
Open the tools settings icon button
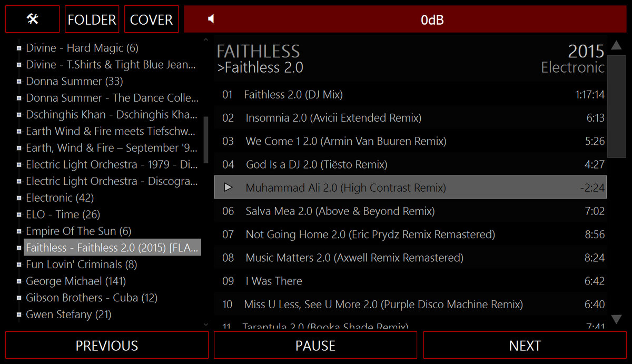33,19
